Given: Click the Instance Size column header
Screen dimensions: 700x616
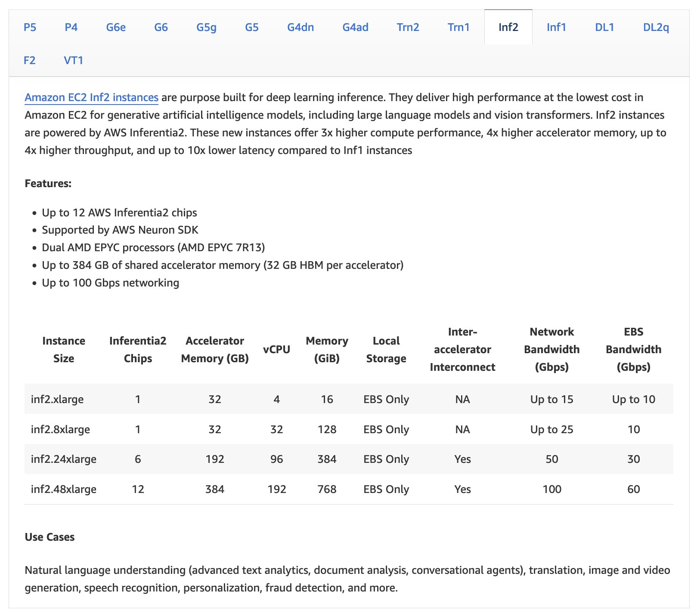Looking at the screenshot, I should click(x=64, y=350).
